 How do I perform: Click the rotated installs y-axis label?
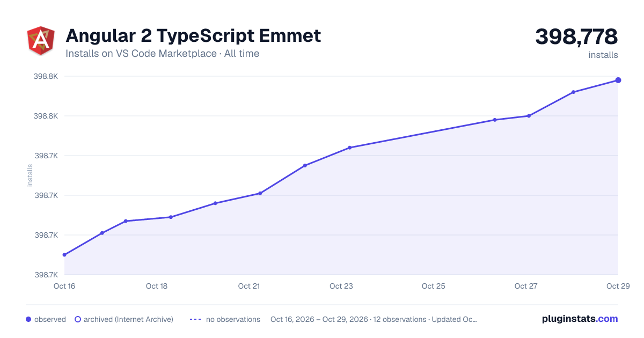30,175
